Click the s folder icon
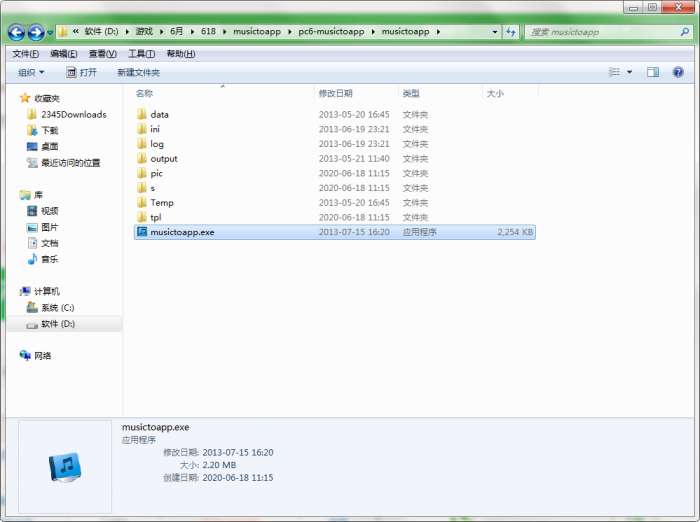The width and height of the screenshot is (700, 522). tap(142, 188)
